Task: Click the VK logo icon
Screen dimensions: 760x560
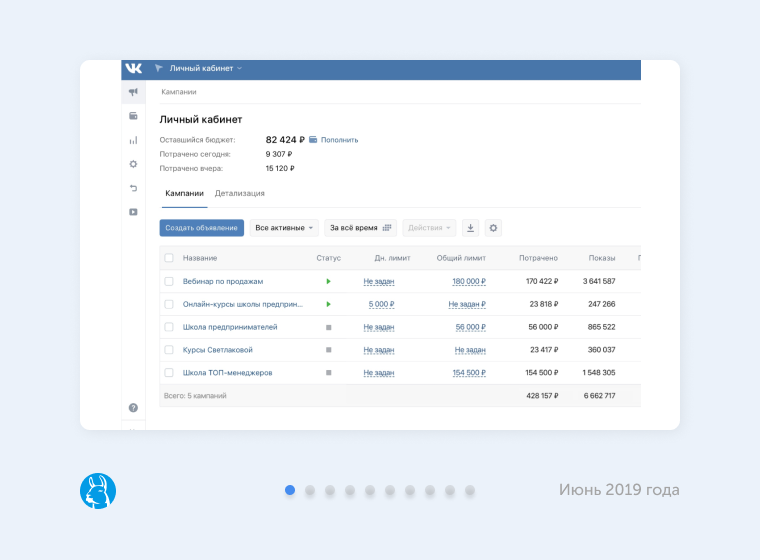Action: (133, 69)
